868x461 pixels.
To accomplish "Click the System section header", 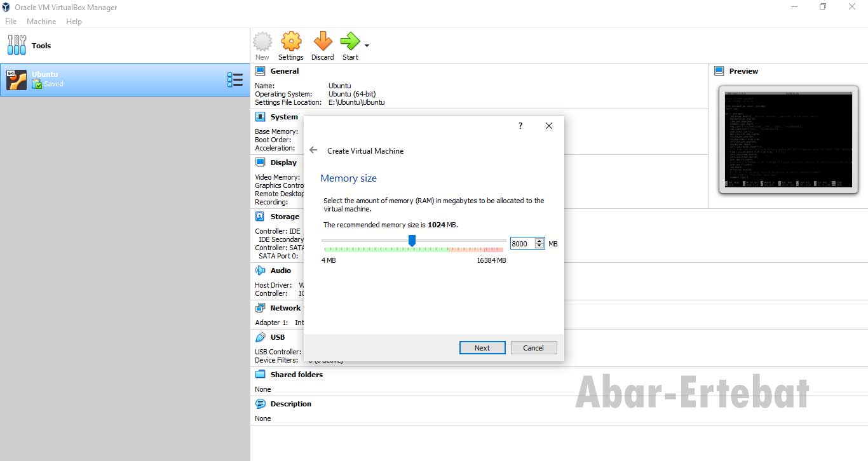I will coord(284,117).
